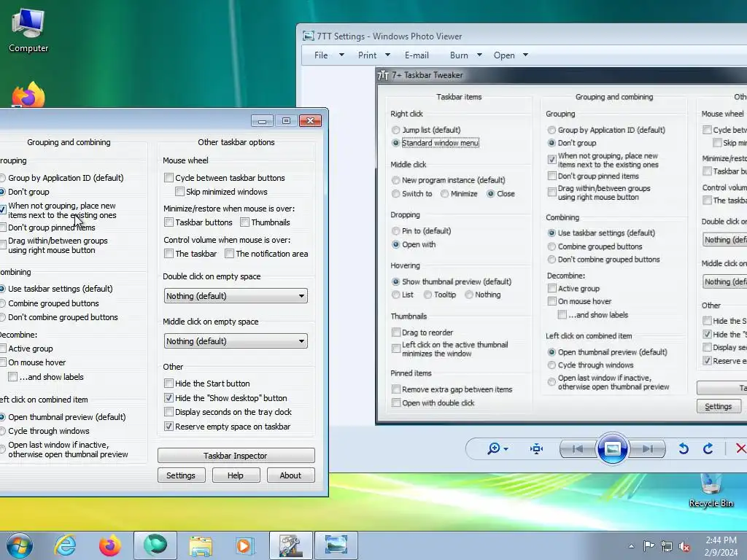This screenshot has width=747, height=560.
Task: Expand Double click on empty space dropdown
Action: coord(236,296)
